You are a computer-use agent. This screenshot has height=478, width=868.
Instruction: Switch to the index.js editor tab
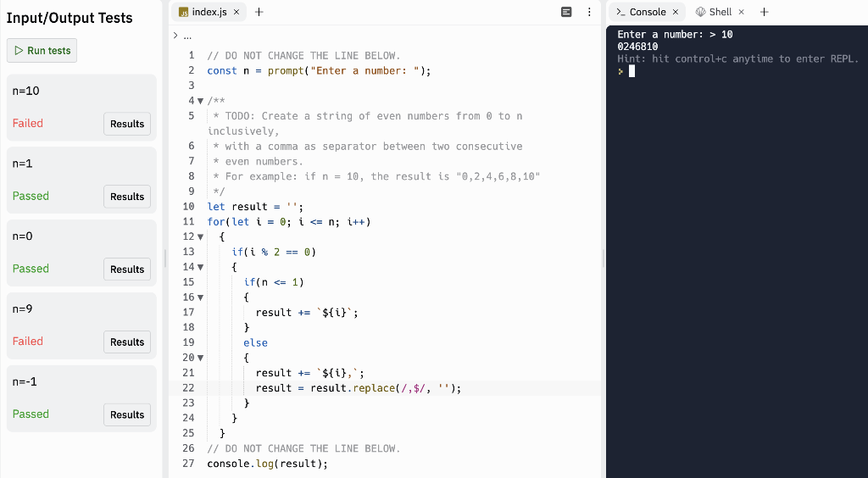pos(209,12)
